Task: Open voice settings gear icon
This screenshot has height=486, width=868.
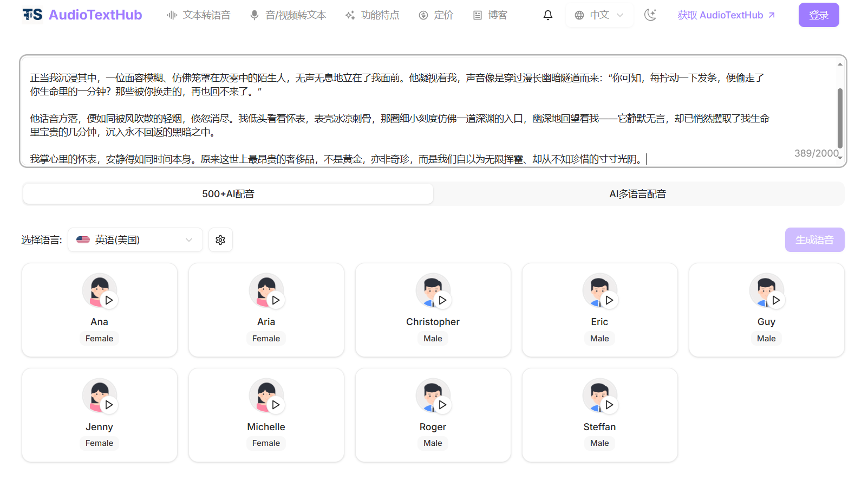Action: [x=220, y=240]
